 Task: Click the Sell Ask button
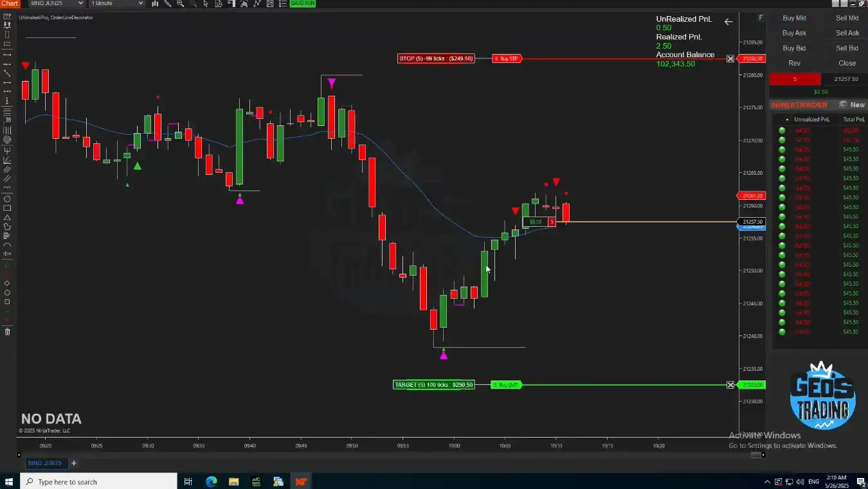click(847, 33)
